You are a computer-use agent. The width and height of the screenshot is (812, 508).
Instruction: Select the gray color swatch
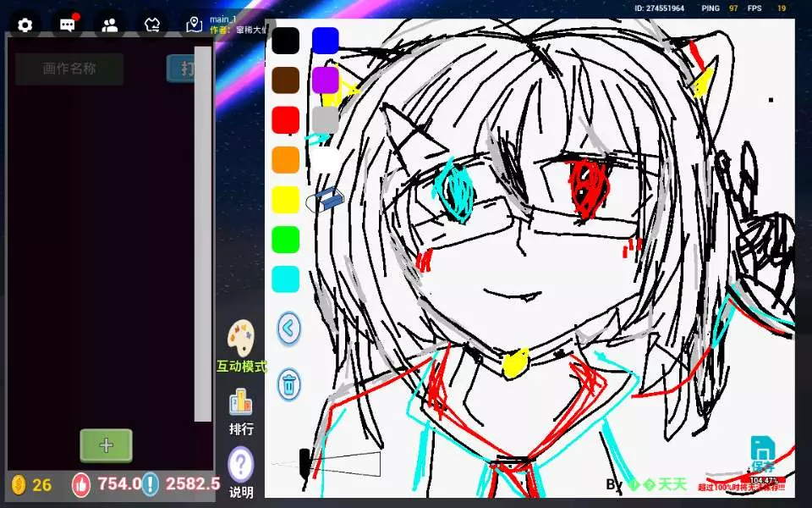tap(325, 120)
